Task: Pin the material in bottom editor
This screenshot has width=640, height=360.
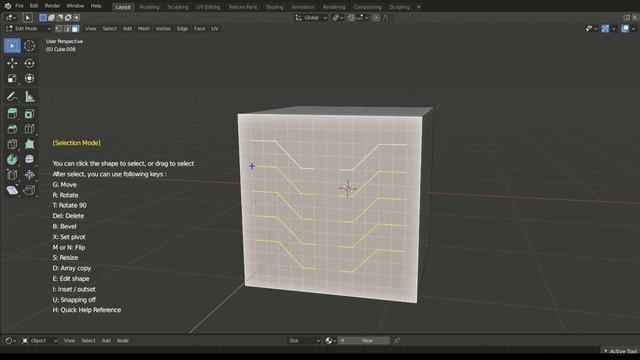Action: pos(397,340)
